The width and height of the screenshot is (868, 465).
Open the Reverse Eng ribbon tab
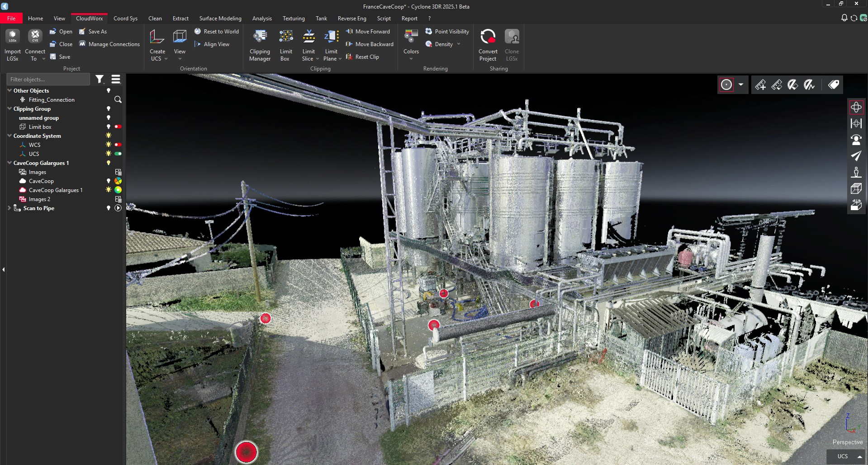[x=351, y=19]
